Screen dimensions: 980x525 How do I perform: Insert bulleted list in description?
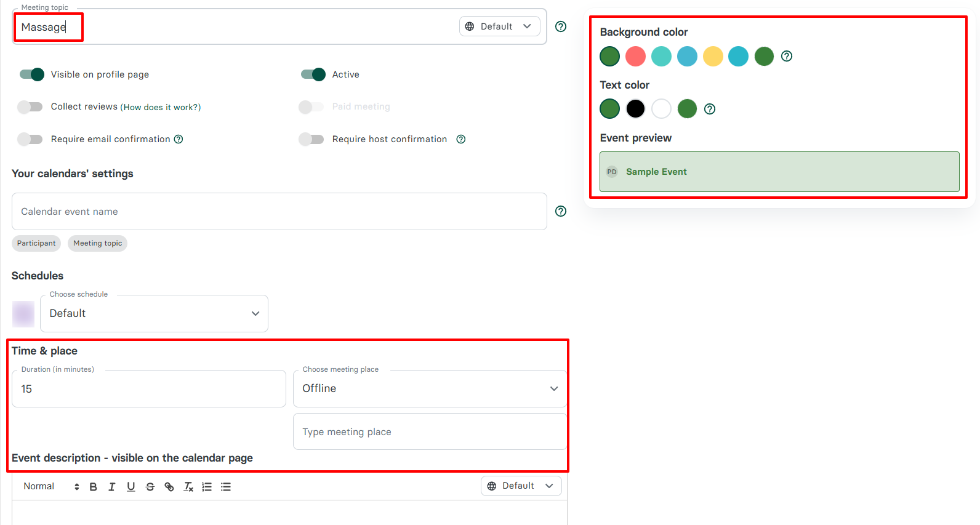coord(226,487)
